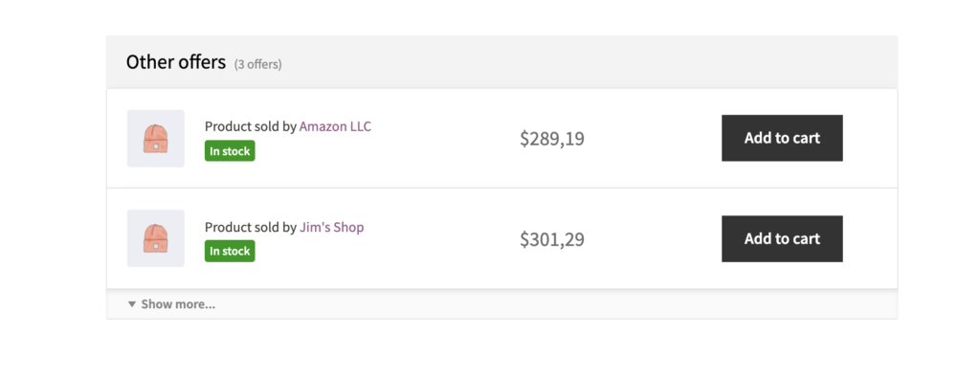This screenshot has height=379, width=980.
Task: Click the In stock badge under Amazon LLC
Action: 230,150
